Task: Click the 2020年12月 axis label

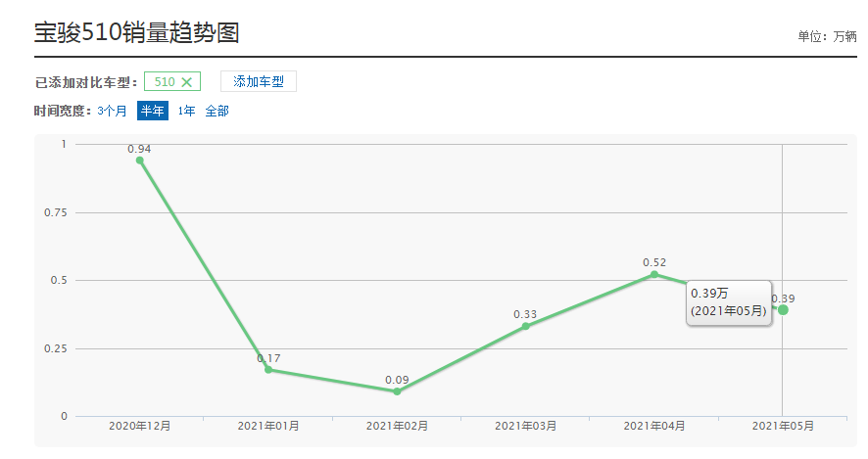Action: tap(139, 426)
